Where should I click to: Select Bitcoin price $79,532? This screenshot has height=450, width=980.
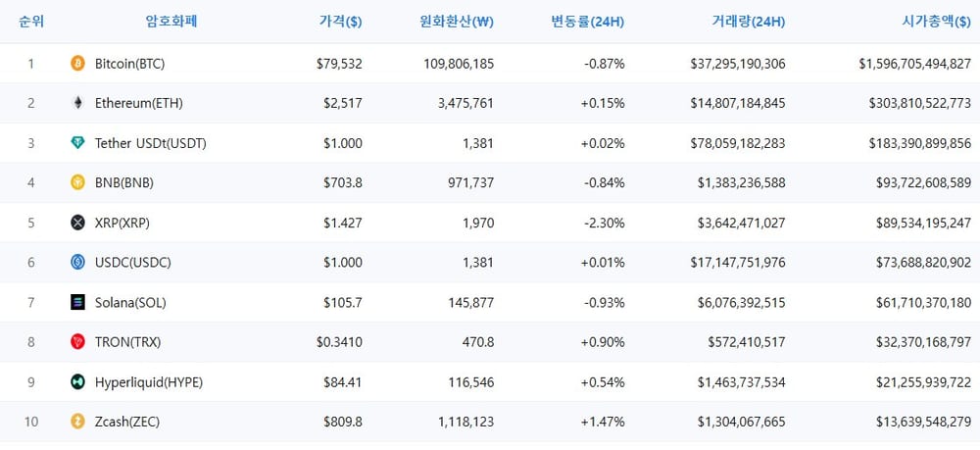(339, 64)
